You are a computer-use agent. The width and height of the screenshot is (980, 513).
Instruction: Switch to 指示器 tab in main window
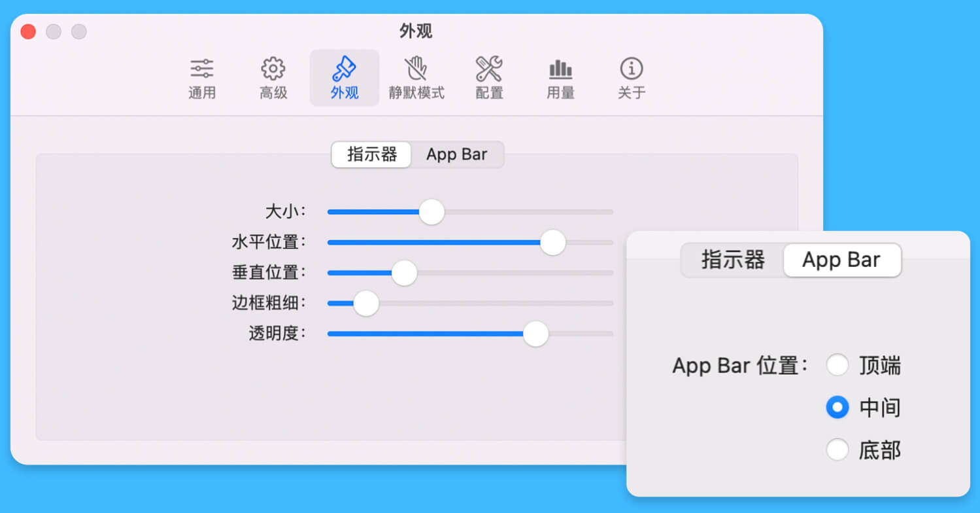372,155
